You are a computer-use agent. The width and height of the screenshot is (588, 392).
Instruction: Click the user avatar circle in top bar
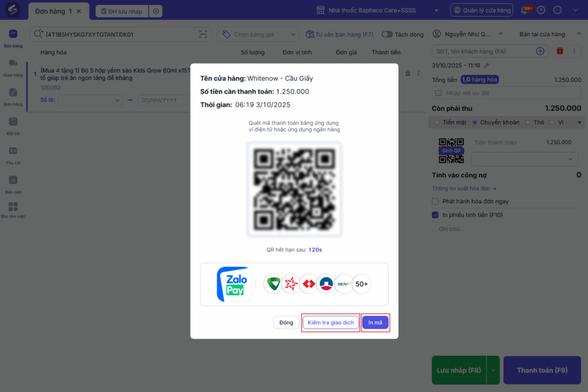tap(557, 10)
